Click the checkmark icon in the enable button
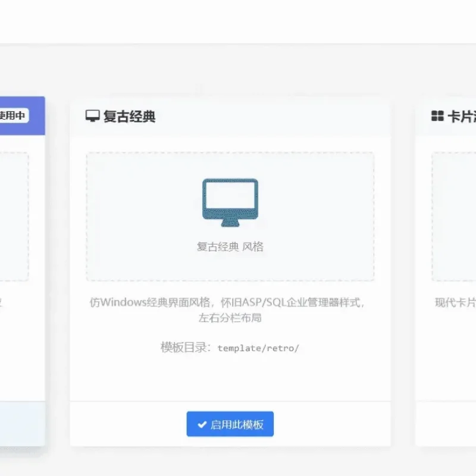Screen dimensions: 476x476 click(202, 424)
